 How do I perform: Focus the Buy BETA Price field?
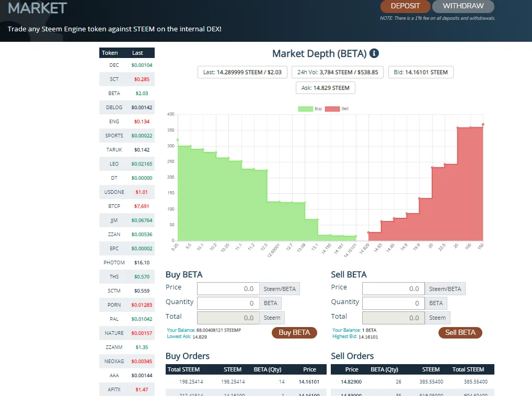[228, 288]
